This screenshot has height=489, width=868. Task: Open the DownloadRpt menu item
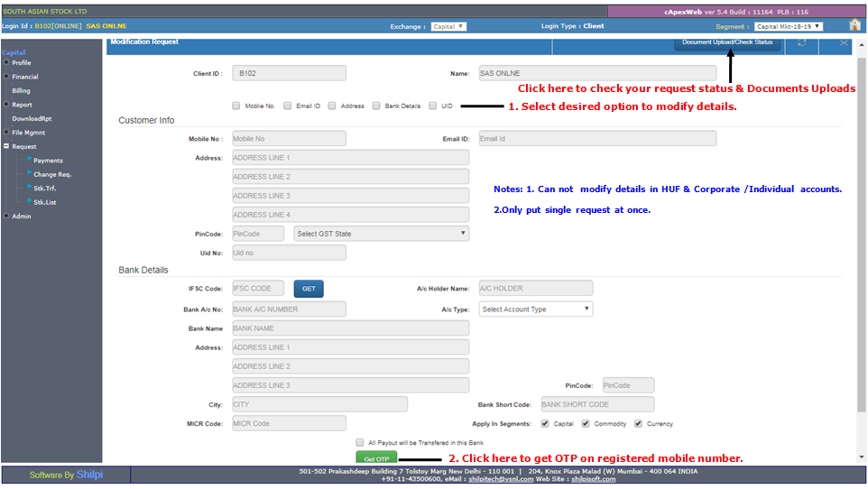pos(32,118)
